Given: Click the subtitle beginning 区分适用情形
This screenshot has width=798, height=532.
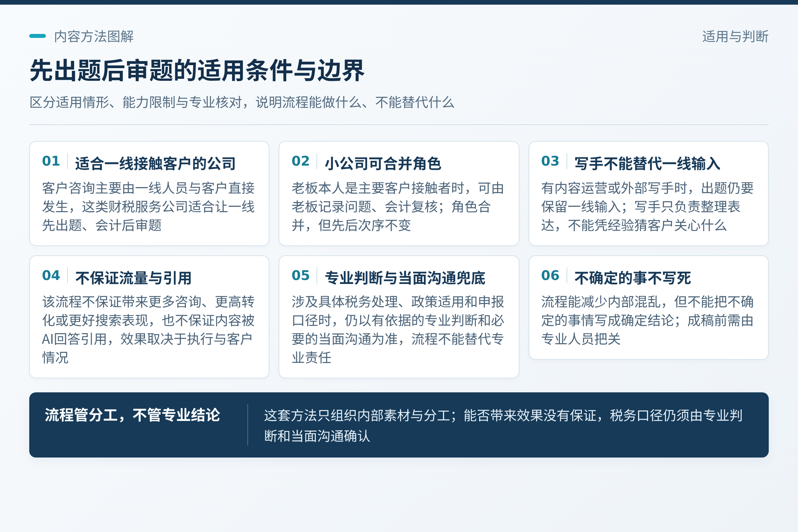Looking at the screenshot, I should 242,102.
